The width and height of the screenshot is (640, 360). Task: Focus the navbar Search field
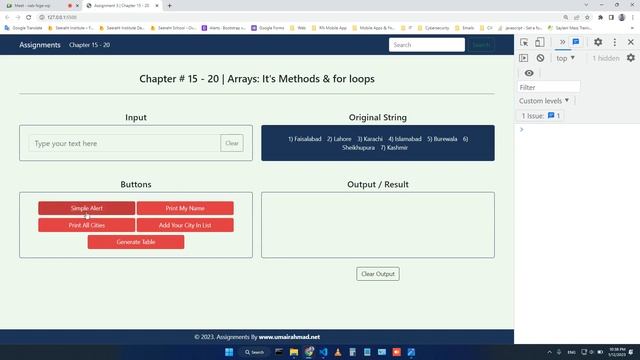click(x=427, y=45)
